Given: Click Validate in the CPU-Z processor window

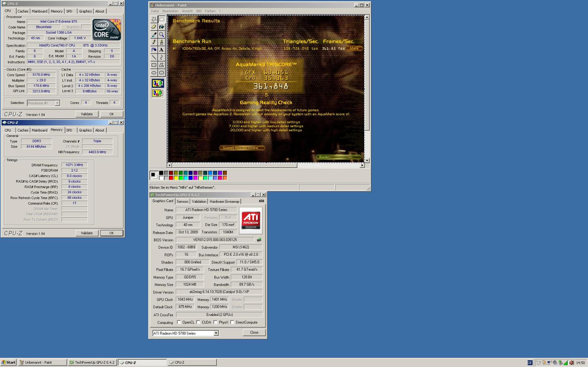Looking at the screenshot, I should pyautogui.click(x=87, y=114).
